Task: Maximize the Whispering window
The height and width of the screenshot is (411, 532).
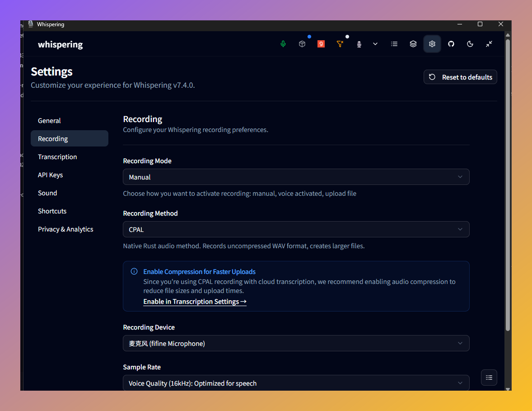Action: (x=480, y=24)
